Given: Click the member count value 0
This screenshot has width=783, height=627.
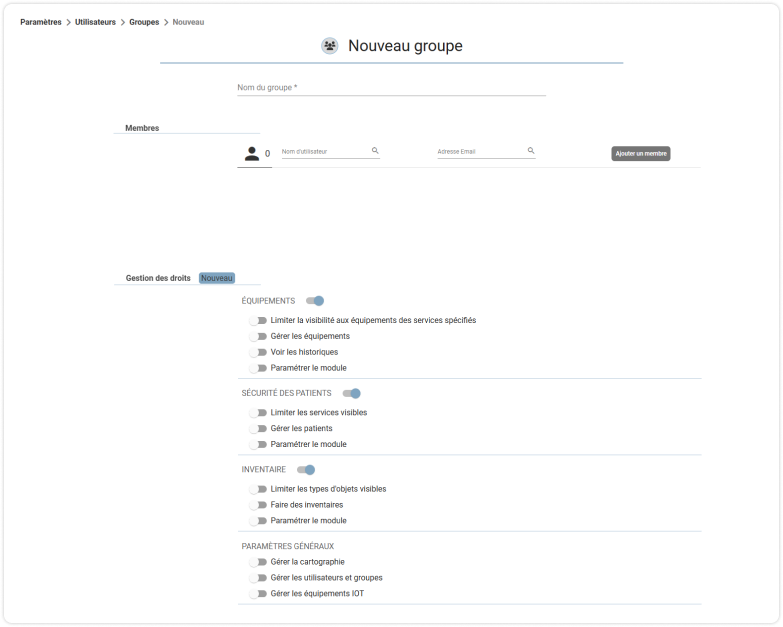Looking at the screenshot, I should pos(268,154).
